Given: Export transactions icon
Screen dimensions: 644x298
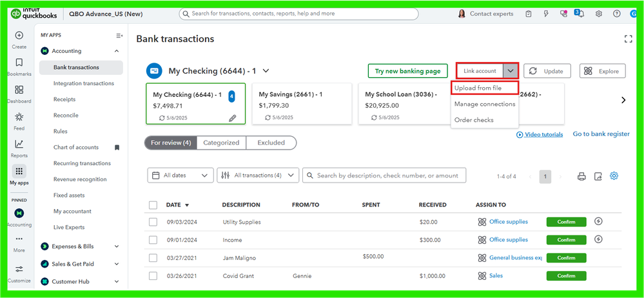Looking at the screenshot, I should pos(598,176).
